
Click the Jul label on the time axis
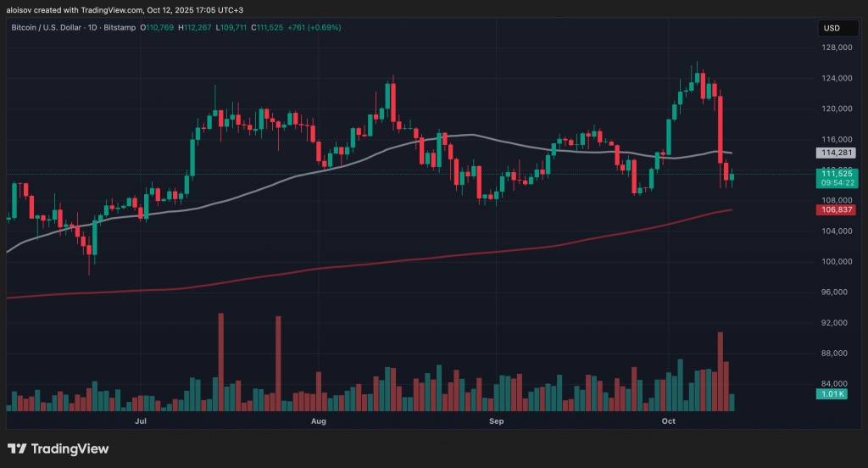pyautogui.click(x=141, y=421)
